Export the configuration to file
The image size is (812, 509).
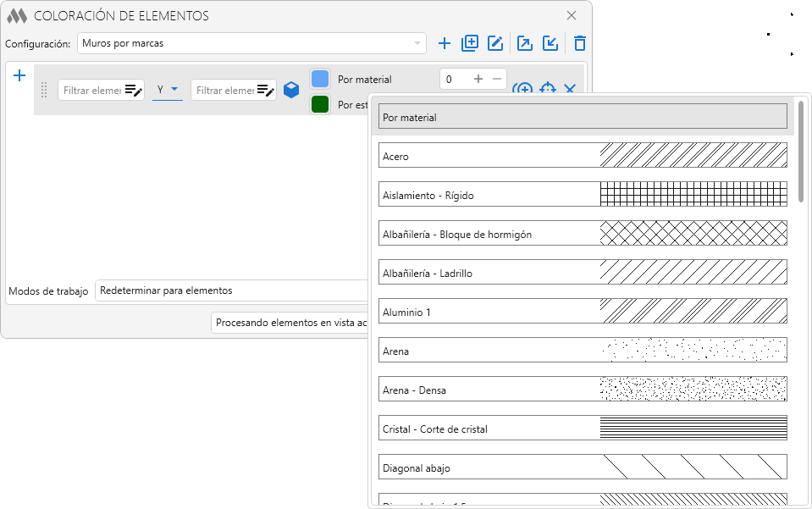point(525,43)
